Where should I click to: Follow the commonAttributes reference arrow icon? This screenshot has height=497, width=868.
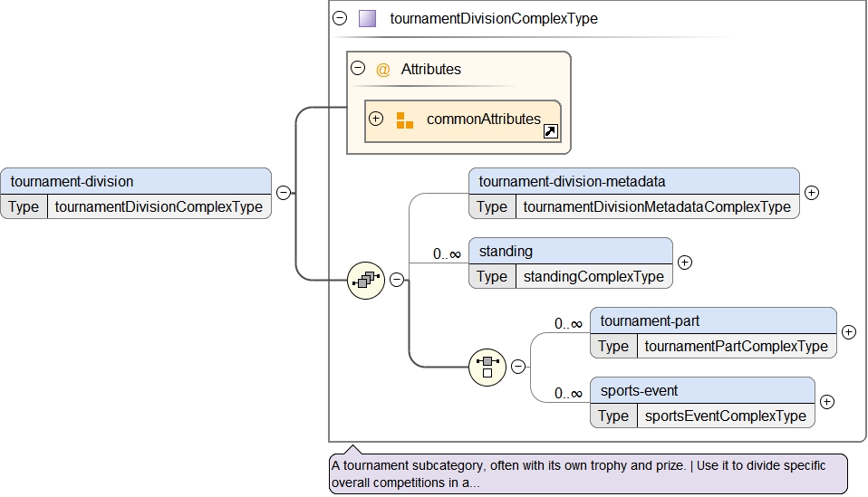click(x=550, y=131)
